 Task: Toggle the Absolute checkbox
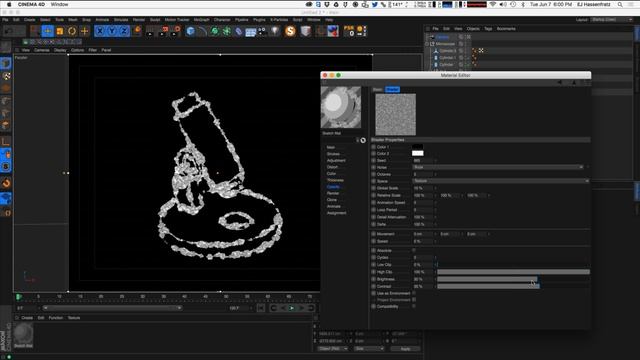414,250
